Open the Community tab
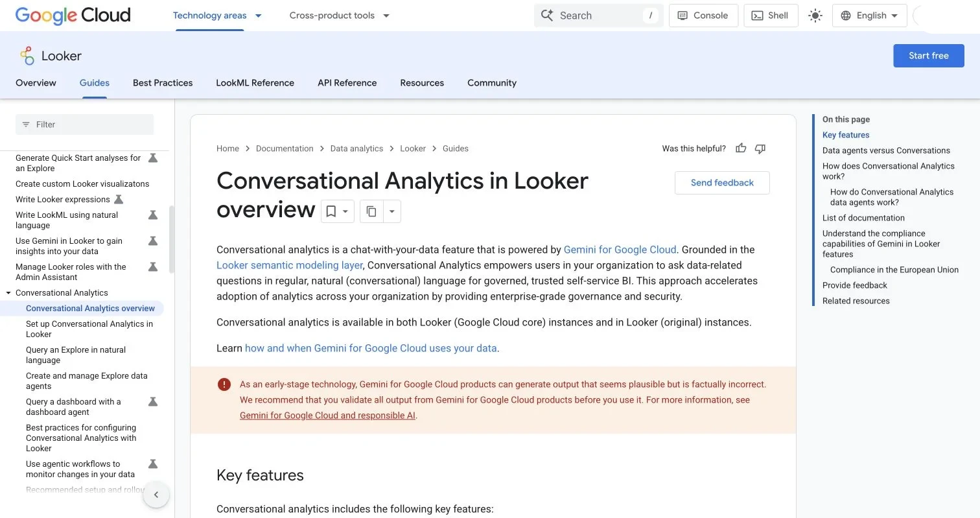 point(492,83)
